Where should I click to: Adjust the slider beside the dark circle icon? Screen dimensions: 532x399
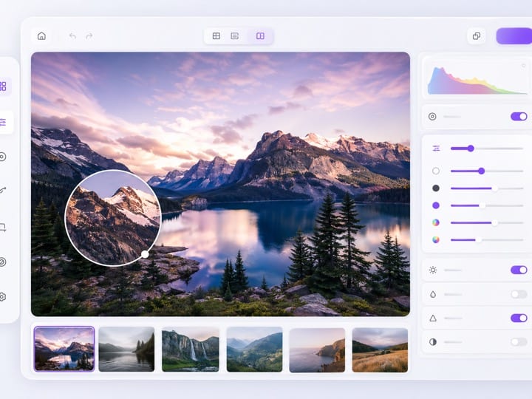point(487,188)
